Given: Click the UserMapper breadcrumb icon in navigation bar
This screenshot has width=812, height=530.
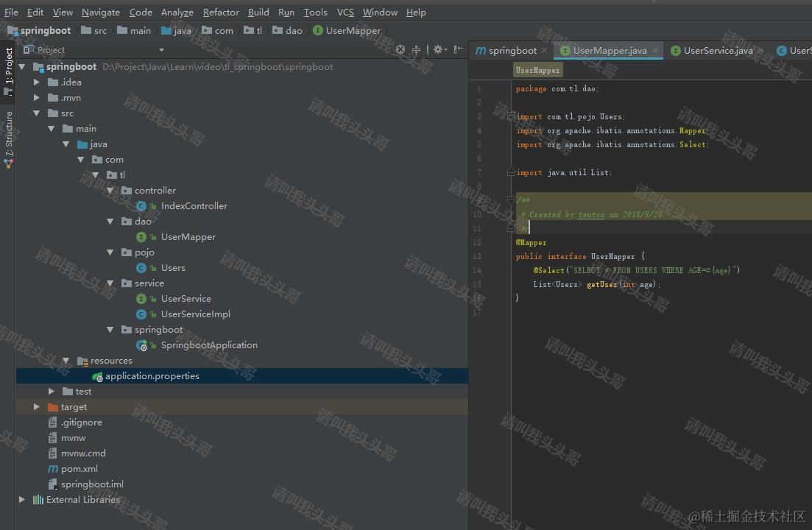Looking at the screenshot, I should [318, 30].
